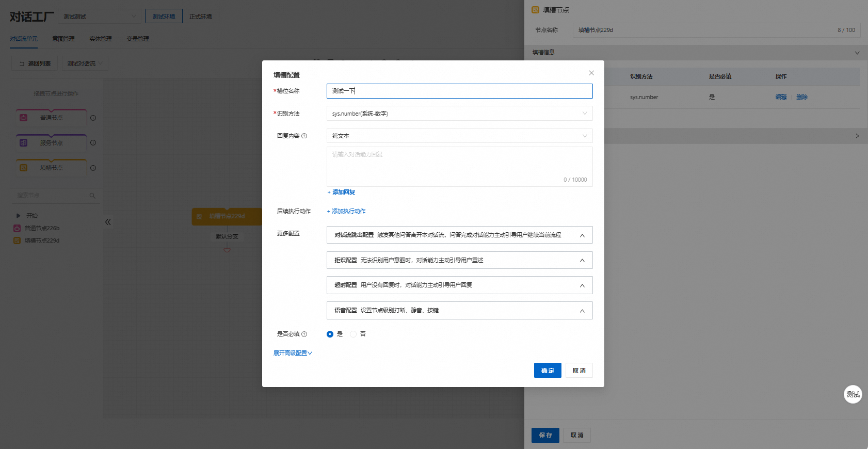This screenshot has width=868, height=449.
Task: Click 编辑 link in slot table row
Action: point(781,97)
